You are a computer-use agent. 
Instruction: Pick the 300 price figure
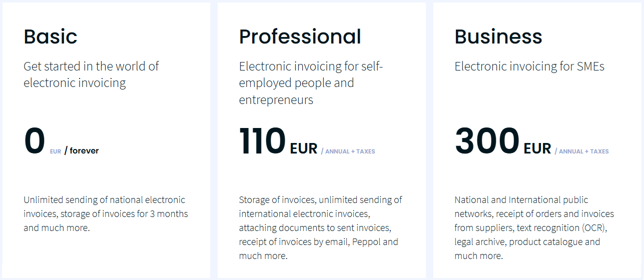487,141
